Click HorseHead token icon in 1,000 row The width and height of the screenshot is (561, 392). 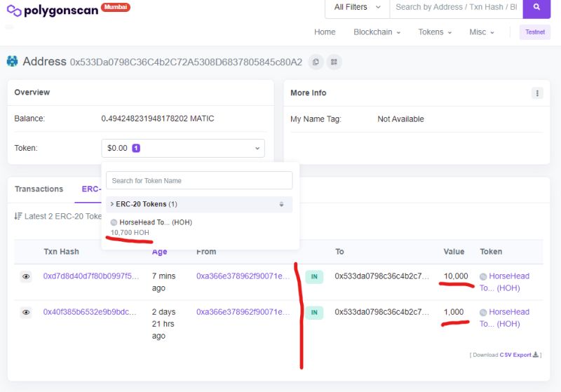coord(483,312)
